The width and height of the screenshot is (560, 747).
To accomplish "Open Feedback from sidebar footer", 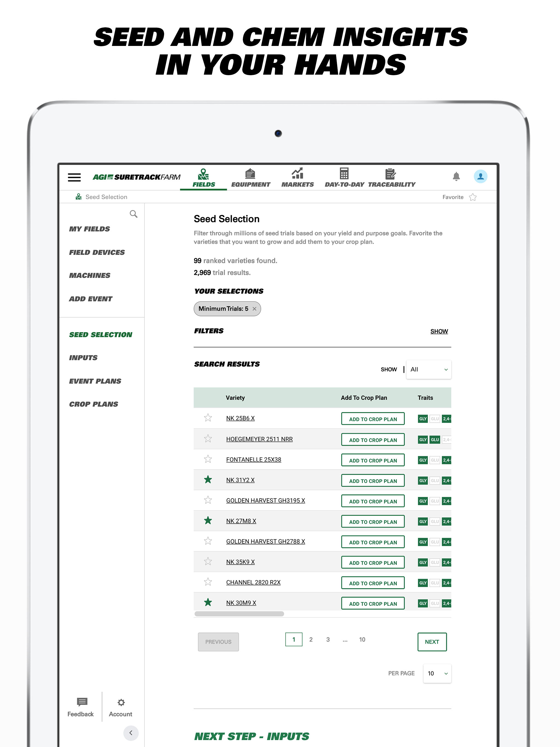I will (x=80, y=707).
